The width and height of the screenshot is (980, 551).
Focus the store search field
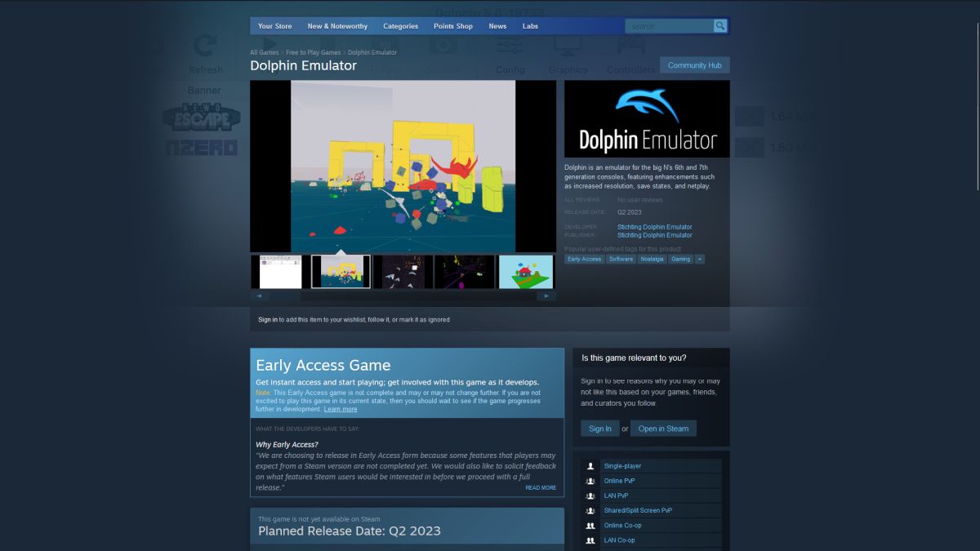tap(670, 26)
